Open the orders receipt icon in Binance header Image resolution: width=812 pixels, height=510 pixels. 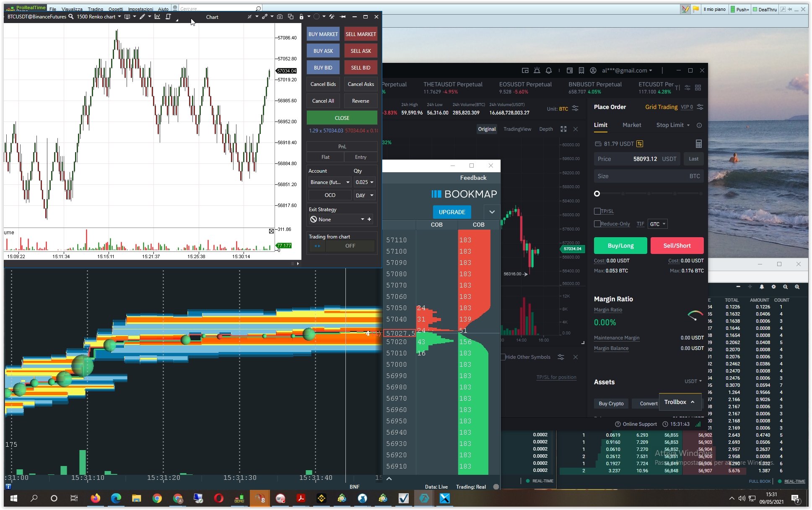(581, 70)
